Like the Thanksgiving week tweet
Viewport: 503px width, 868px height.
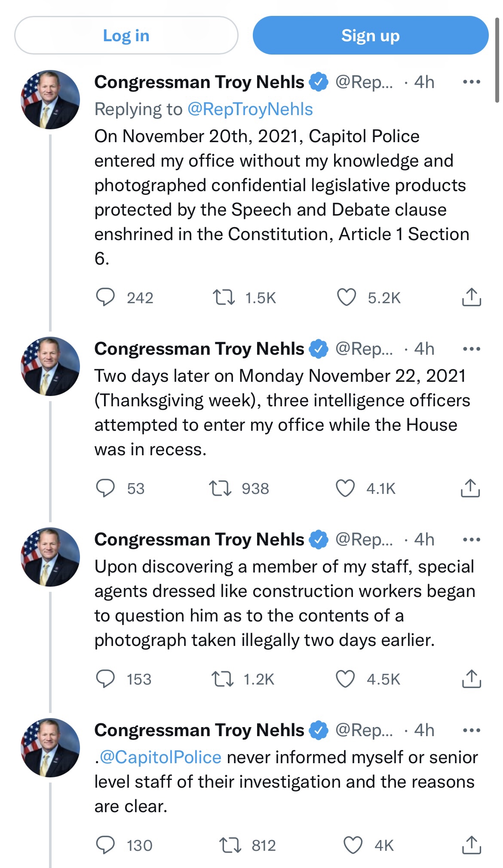345,488
